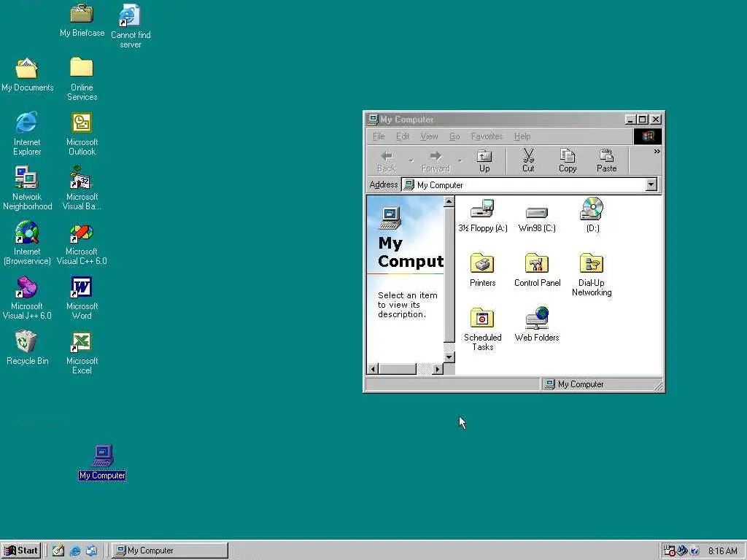This screenshot has width=747, height=560.
Task: Show more toolbar buttons chevron
Action: [x=657, y=152]
